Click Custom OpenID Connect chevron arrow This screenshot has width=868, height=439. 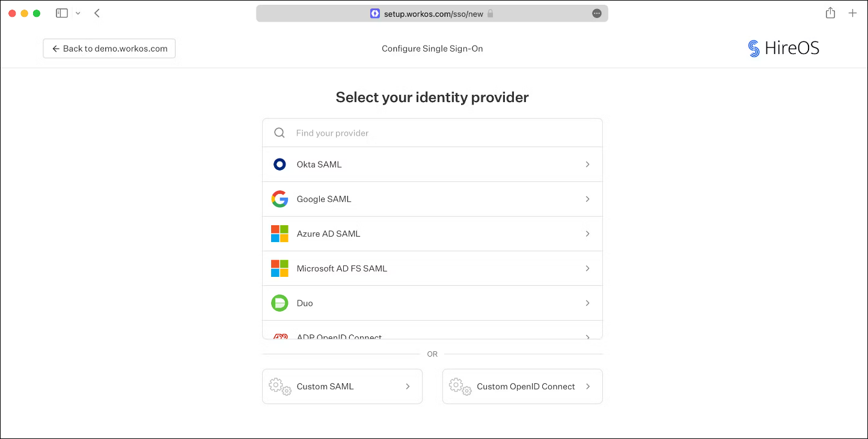click(x=588, y=386)
